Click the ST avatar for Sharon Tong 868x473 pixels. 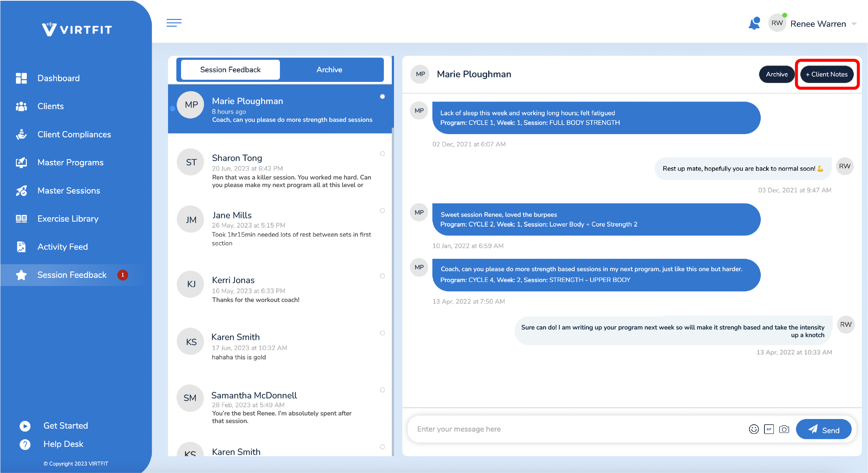(191, 162)
